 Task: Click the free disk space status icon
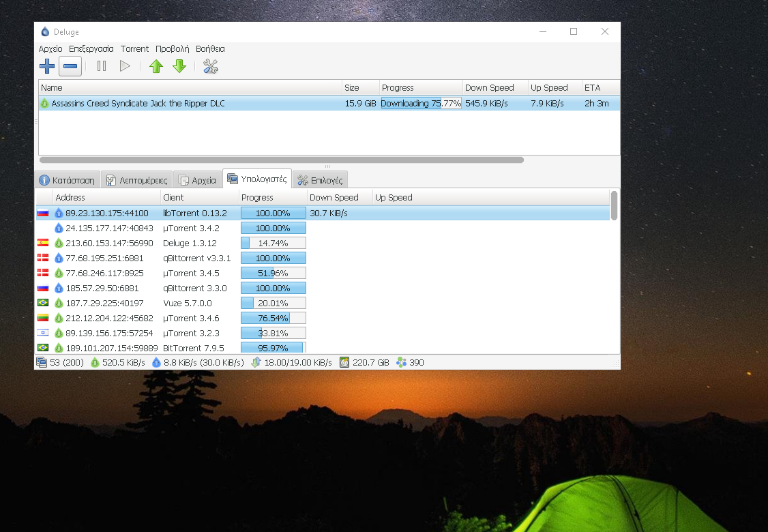[x=344, y=362]
